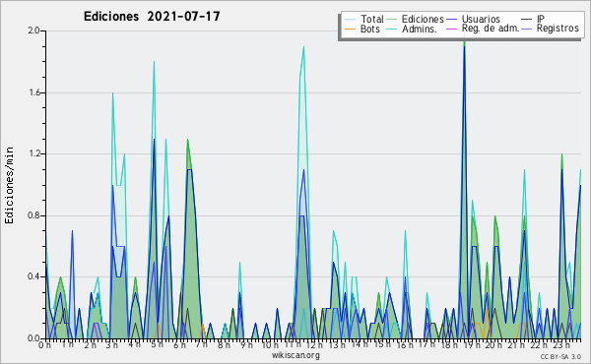Click the turquoise Total legend line
Image resolution: width=591 pixels, height=364 pixels.
[x=350, y=20]
